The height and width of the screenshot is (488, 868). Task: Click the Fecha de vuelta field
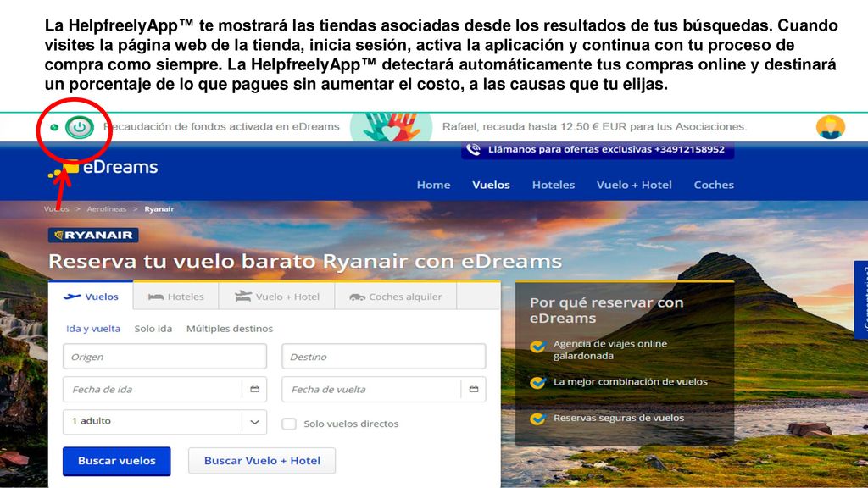pyautogui.click(x=384, y=390)
